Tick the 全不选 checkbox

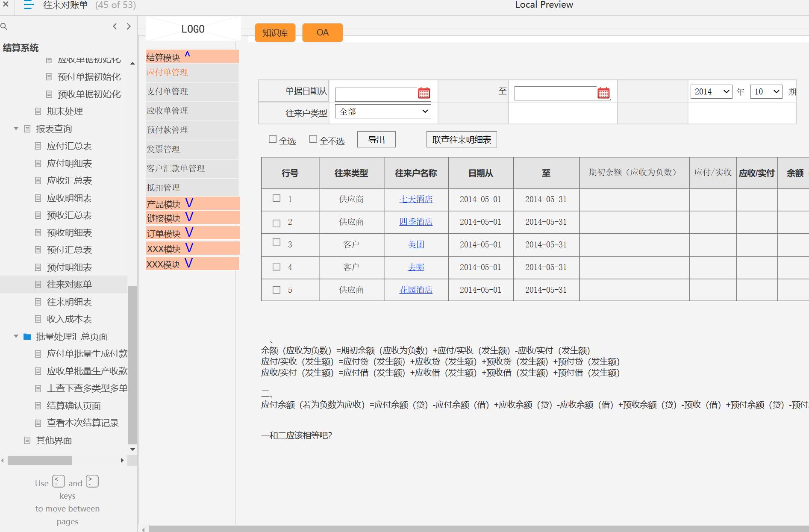313,139
